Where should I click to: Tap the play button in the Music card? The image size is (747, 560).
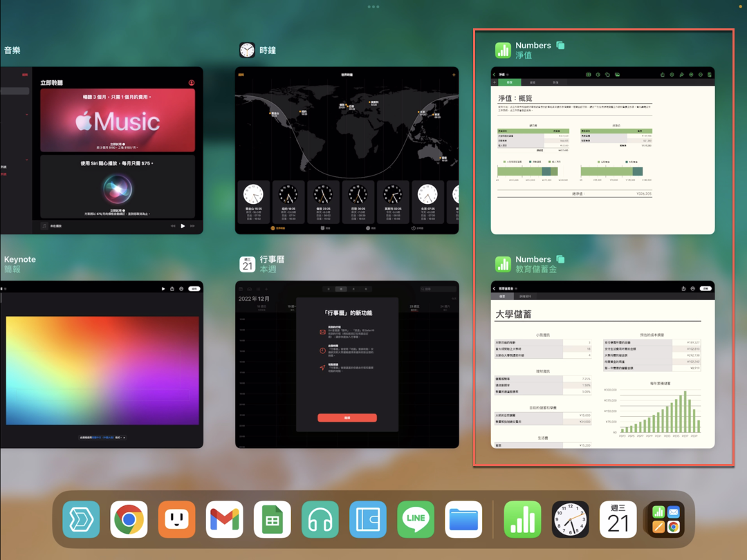[x=183, y=226]
